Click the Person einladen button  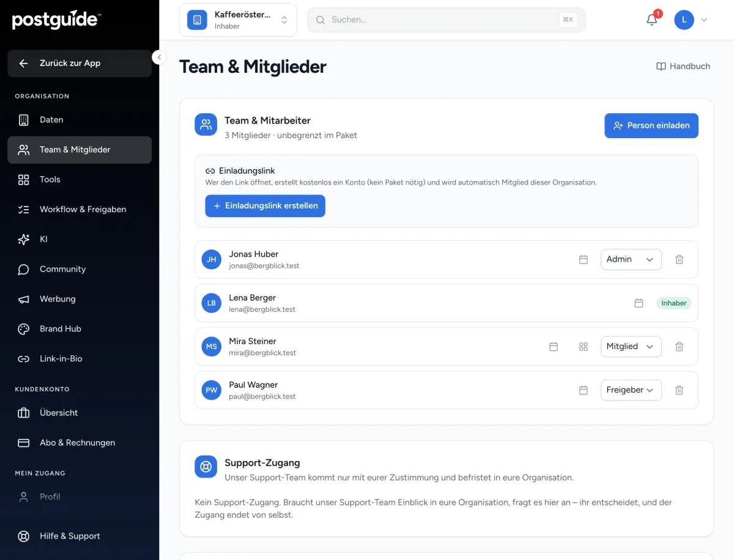[651, 125]
